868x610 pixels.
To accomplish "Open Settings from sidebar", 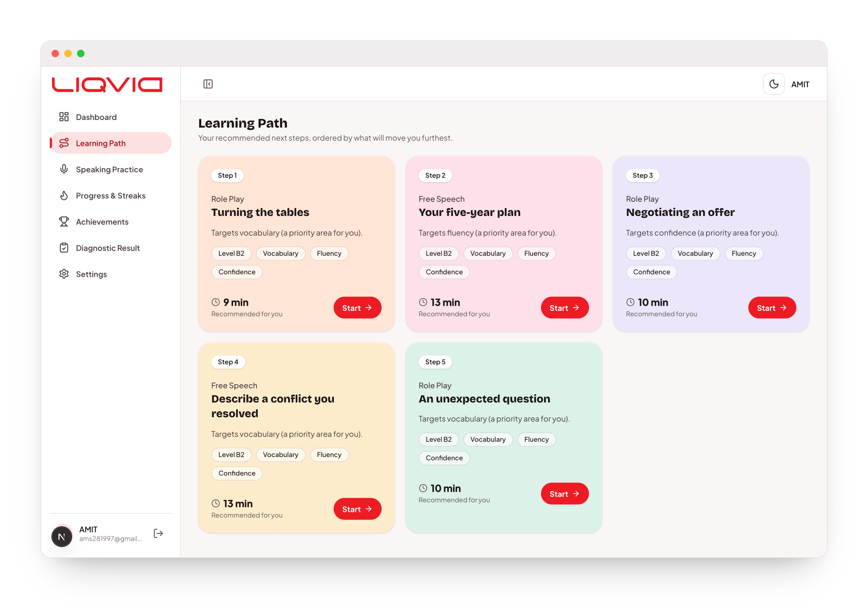I will [x=111, y=274].
